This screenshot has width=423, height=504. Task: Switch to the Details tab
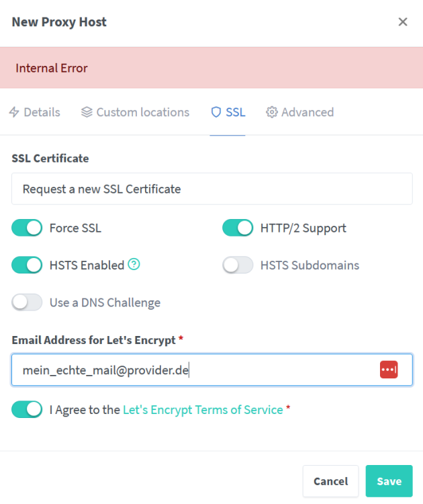coord(35,112)
